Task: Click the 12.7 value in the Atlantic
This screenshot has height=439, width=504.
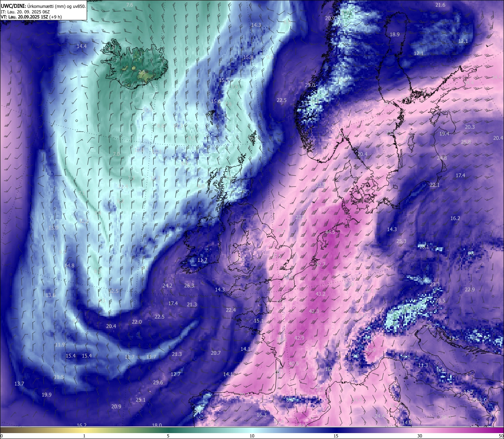Action: point(176,374)
